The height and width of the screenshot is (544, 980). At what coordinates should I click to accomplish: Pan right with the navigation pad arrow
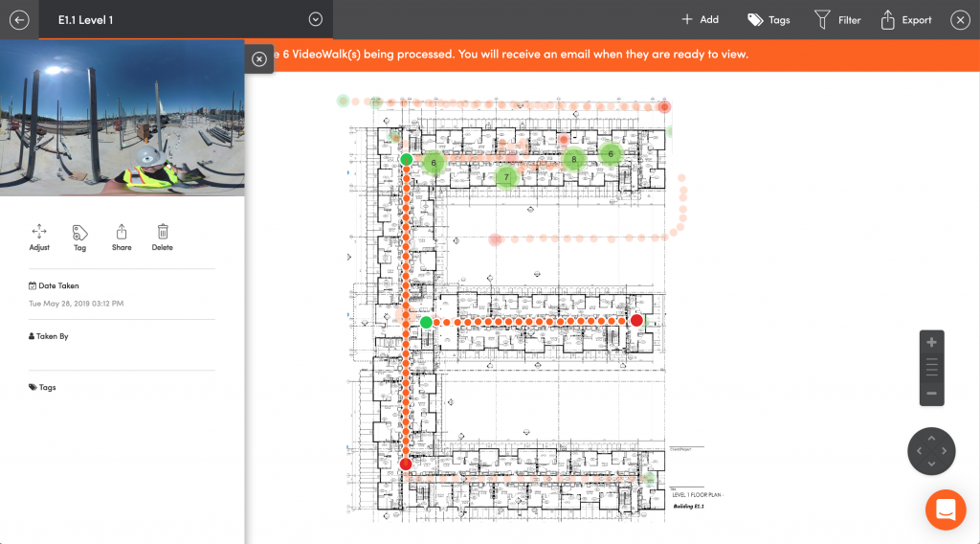point(944,451)
